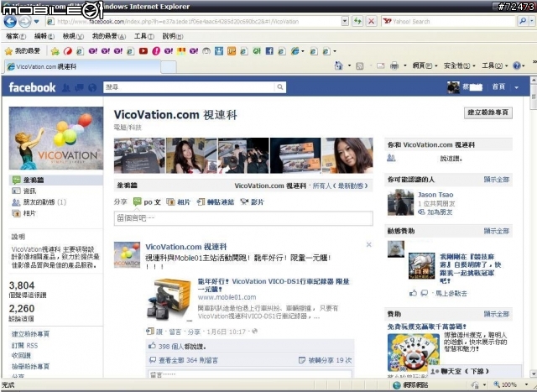537x392 pixels.
Task: Dismiss the VicoVation post with X
Action: [368, 244]
